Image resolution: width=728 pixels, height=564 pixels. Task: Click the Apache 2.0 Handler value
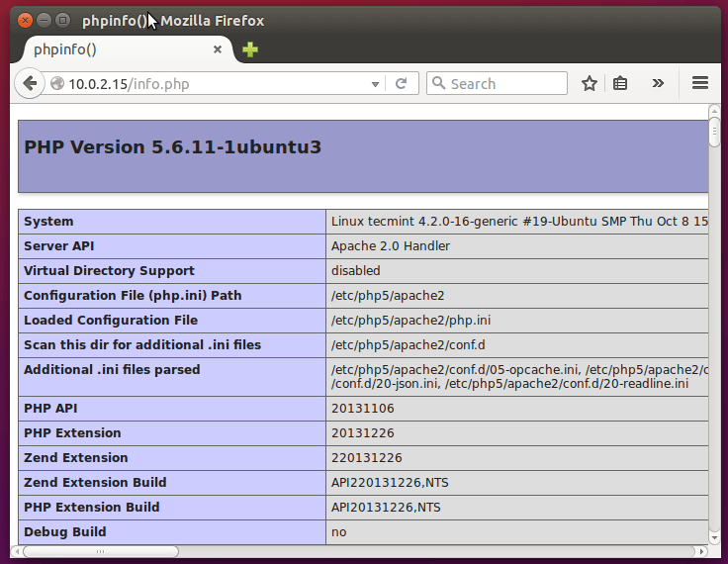(391, 245)
